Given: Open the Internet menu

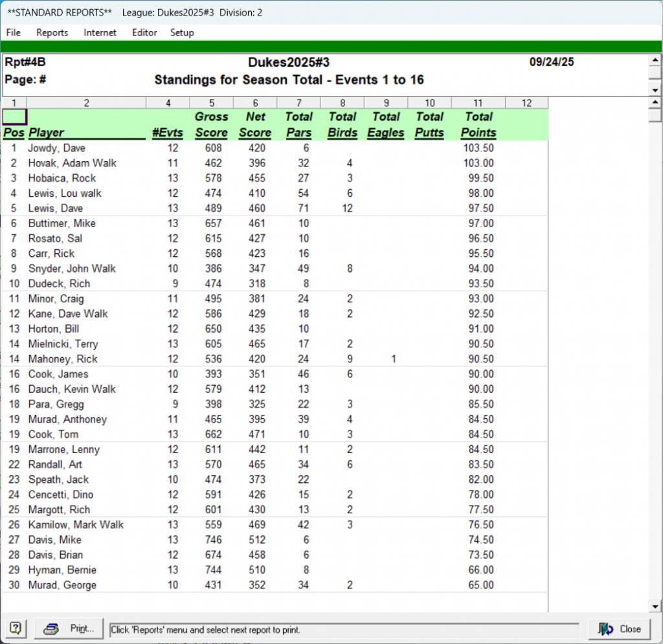Looking at the screenshot, I should (100, 32).
